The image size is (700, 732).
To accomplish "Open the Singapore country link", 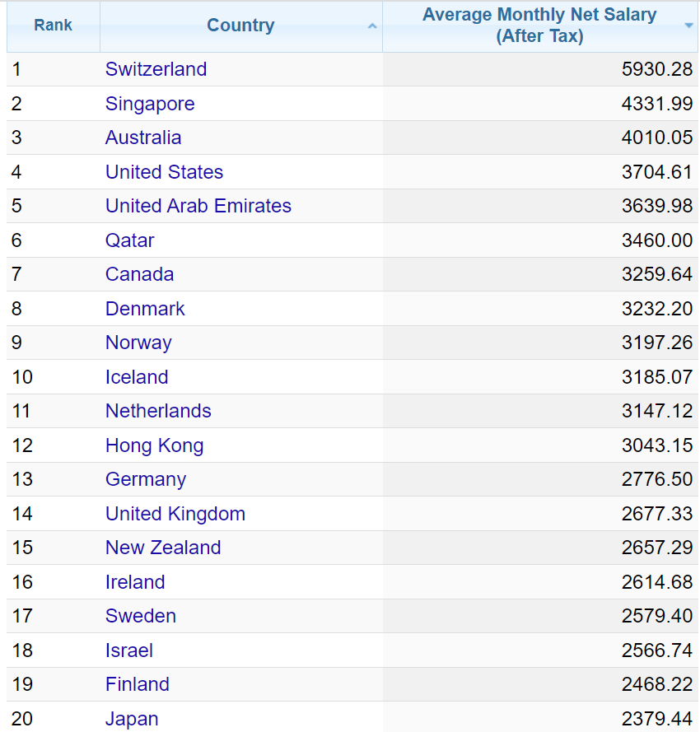I will (150, 104).
